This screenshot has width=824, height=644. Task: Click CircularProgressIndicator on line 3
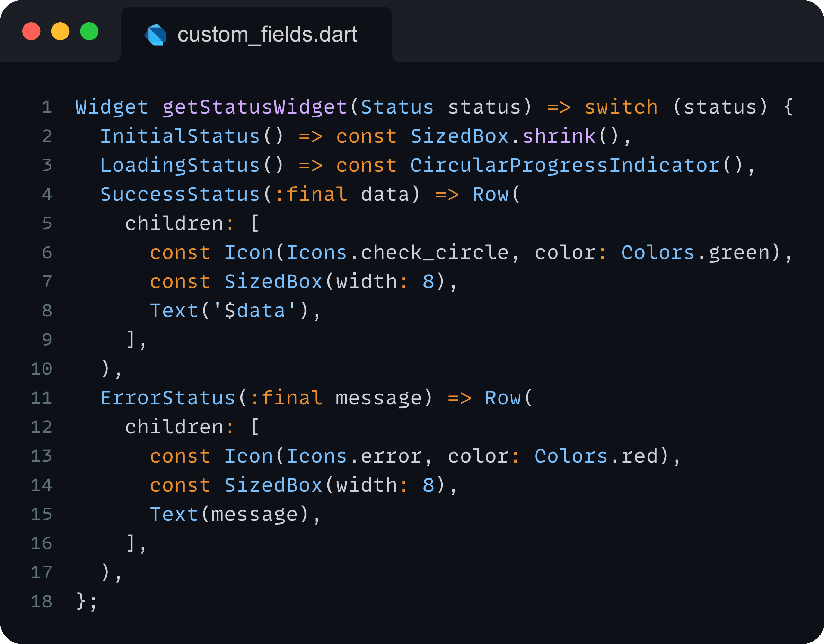[x=565, y=166]
